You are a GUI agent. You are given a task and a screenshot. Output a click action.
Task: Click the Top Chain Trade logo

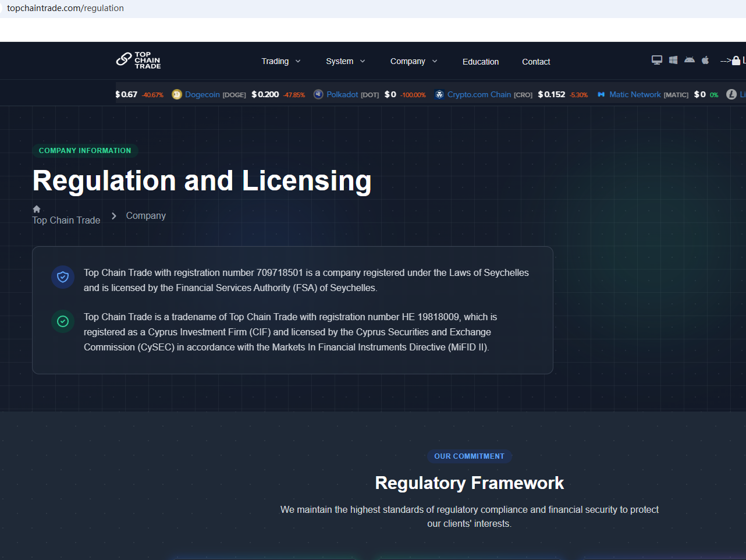[138, 60]
